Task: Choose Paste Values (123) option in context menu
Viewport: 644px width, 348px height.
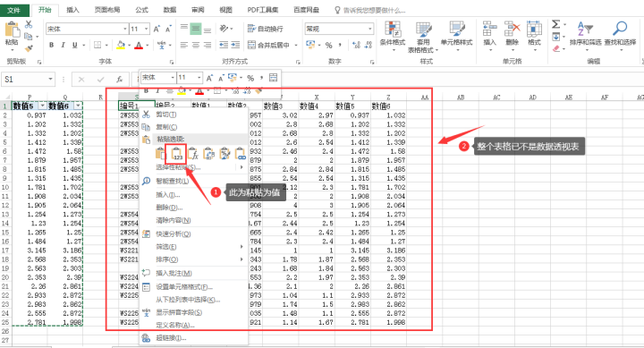Action: [176, 154]
